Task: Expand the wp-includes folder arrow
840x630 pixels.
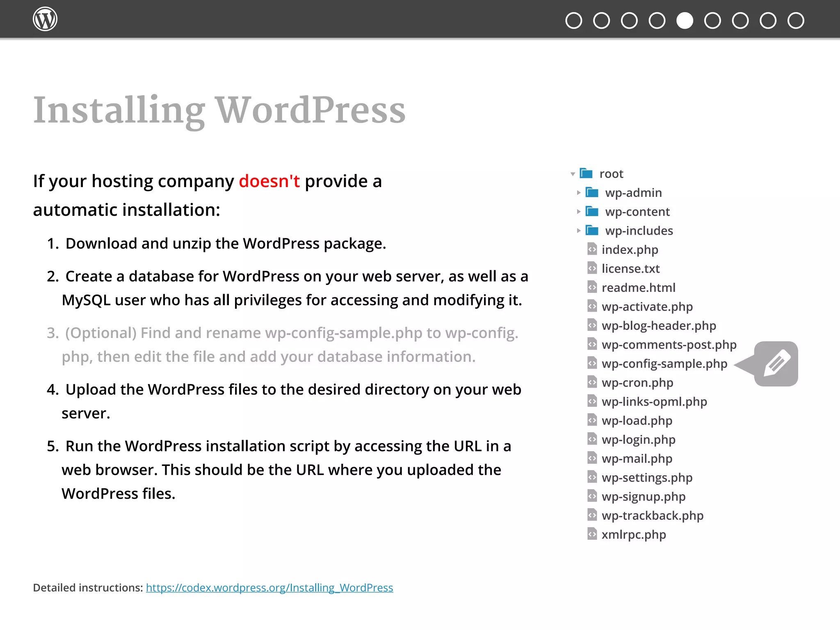Action: 578,231
